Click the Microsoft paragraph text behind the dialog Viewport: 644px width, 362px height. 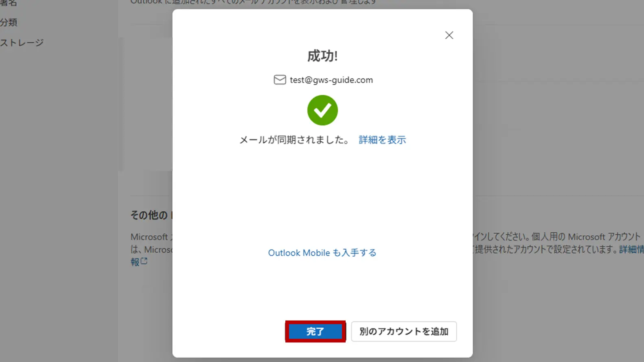(x=151, y=243)
